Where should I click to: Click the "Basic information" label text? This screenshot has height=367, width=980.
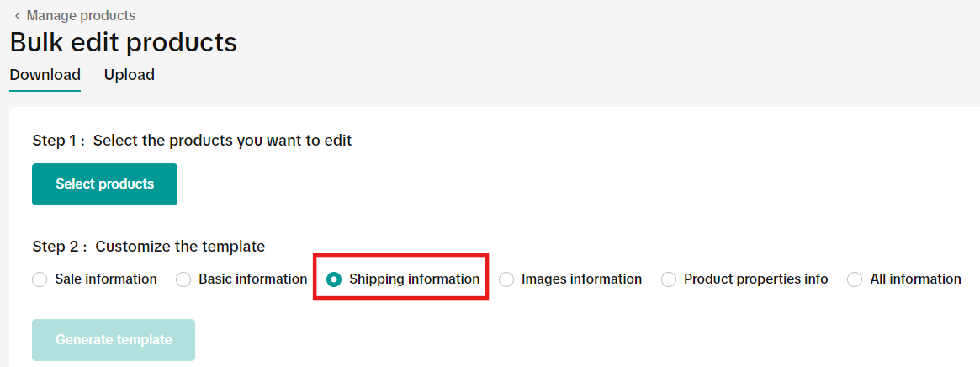(253, 279)
